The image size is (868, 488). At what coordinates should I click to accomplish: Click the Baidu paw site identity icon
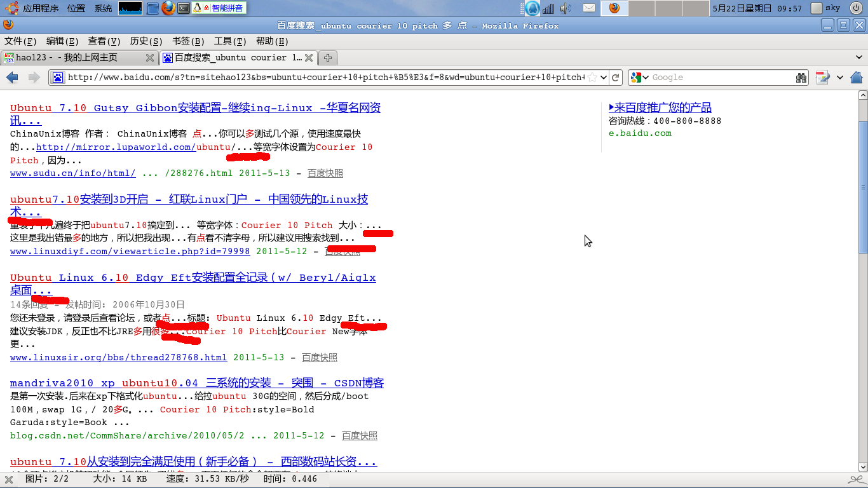click(57, 78)
